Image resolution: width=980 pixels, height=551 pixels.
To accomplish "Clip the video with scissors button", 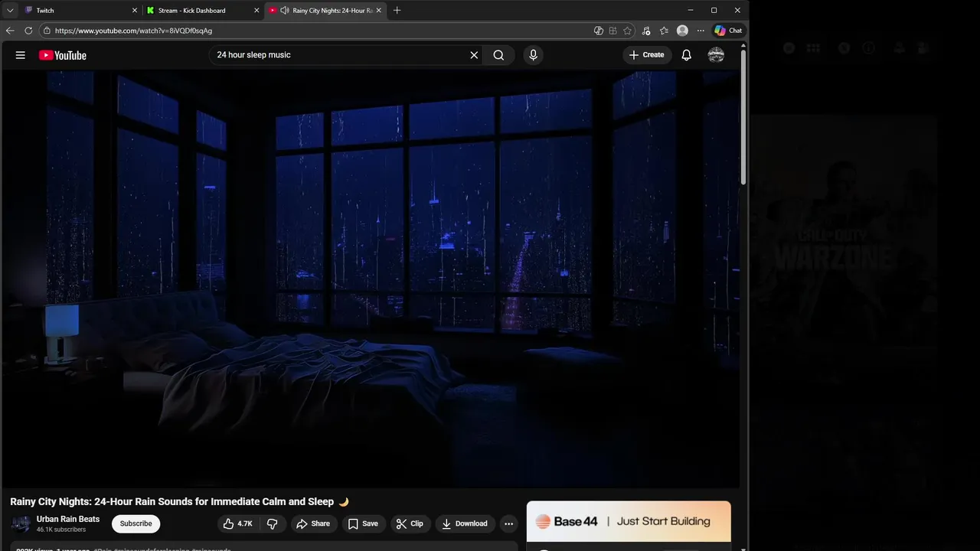I will [x=410, y=523].
